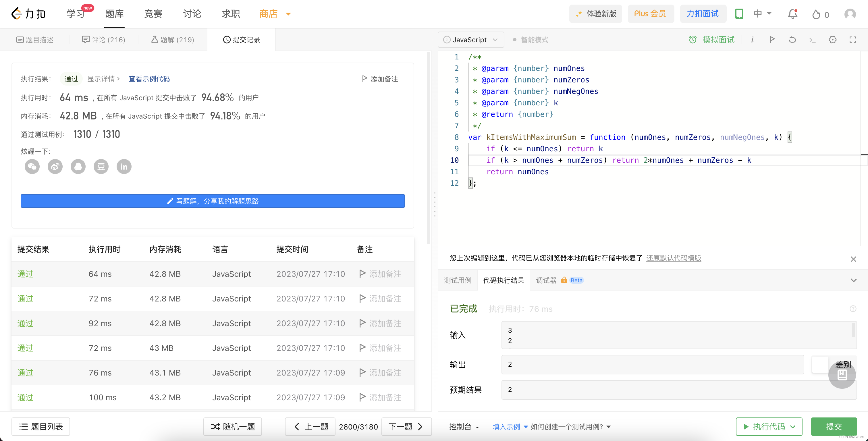Click 添加备注 in the result card

point(380,79)
